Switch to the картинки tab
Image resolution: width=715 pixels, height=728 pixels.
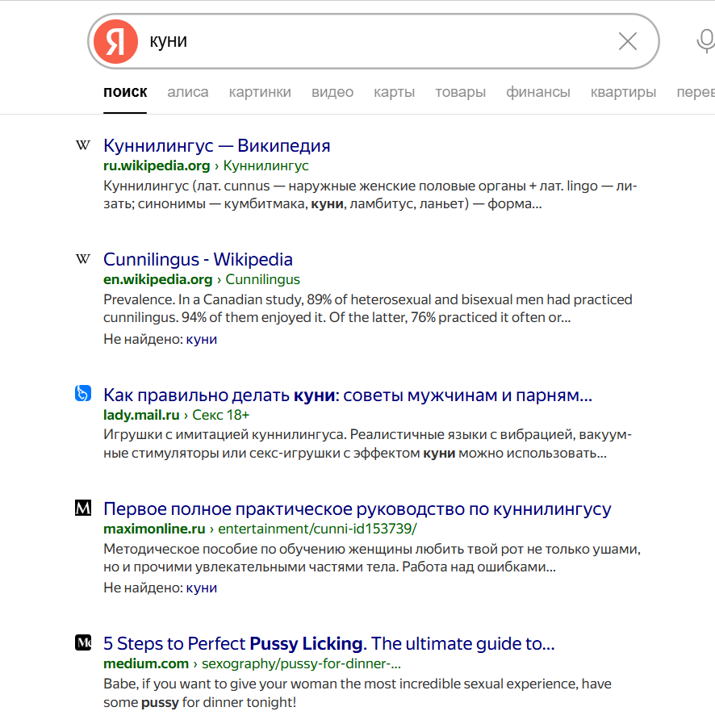[260, 92]
